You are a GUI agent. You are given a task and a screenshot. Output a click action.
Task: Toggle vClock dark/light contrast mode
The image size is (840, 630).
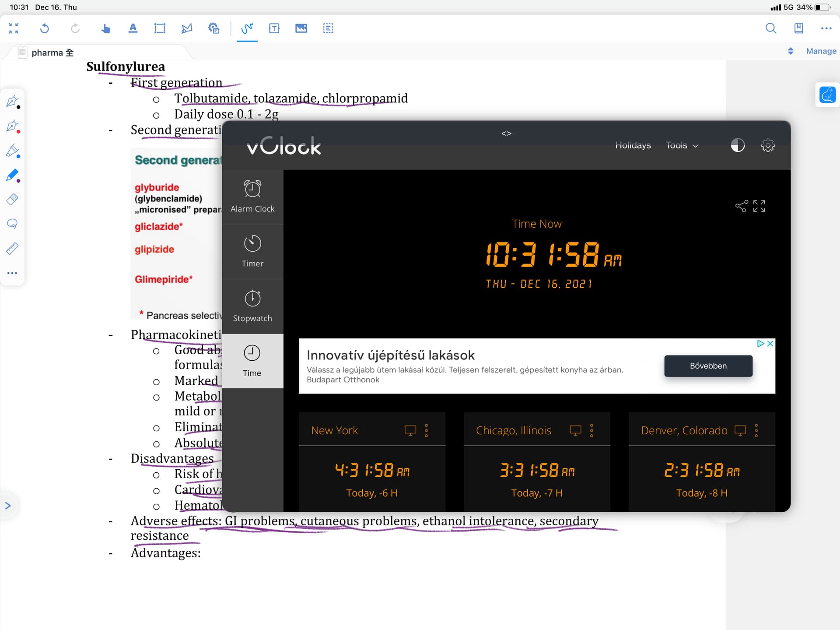[x=738, y=145]
